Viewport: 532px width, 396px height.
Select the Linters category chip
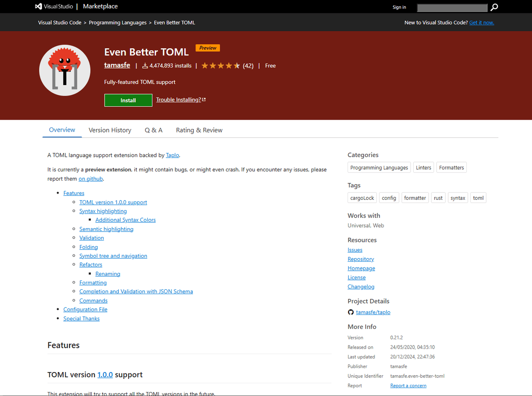point(423,167)
